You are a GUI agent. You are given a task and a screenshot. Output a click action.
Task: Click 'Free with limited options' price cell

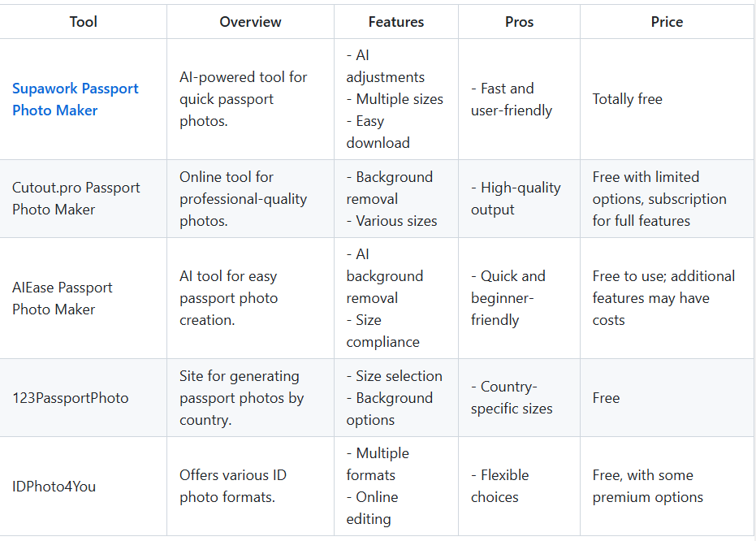(659, 198)
